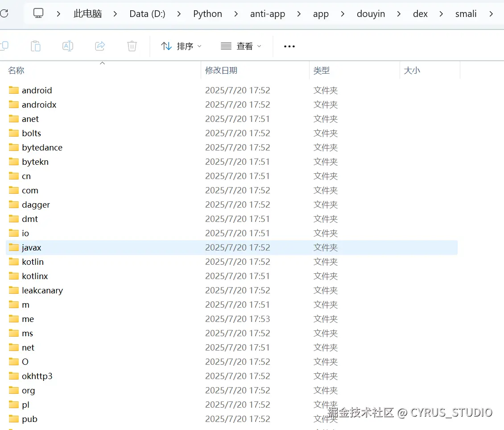
Task: Select the leakcanary folder
Action: tap(42, 290)
